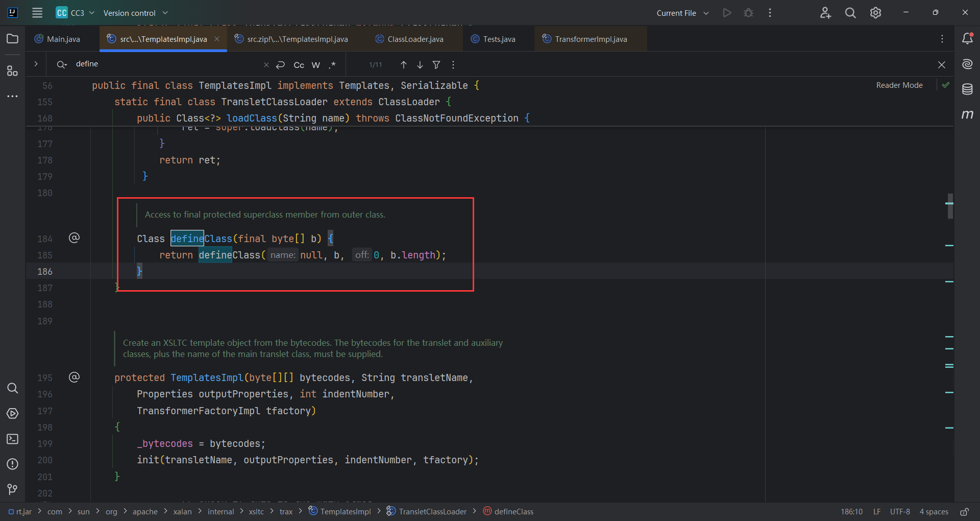Open Code With Me user icon
The height and width of the screenshot is (521, 980).
(x=825, y=13)
